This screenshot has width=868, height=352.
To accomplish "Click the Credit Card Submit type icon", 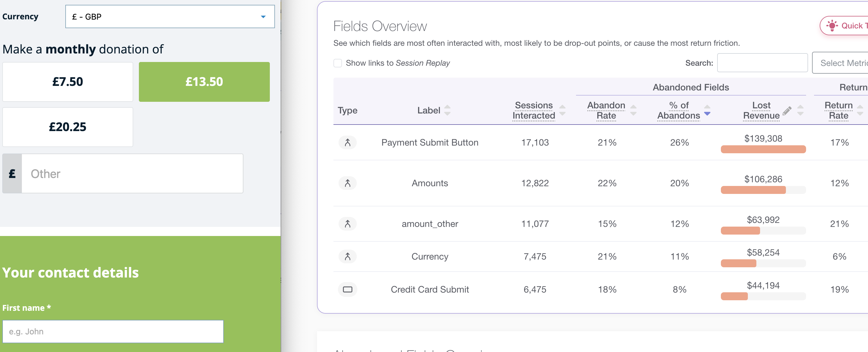I will tap(347, 289).
